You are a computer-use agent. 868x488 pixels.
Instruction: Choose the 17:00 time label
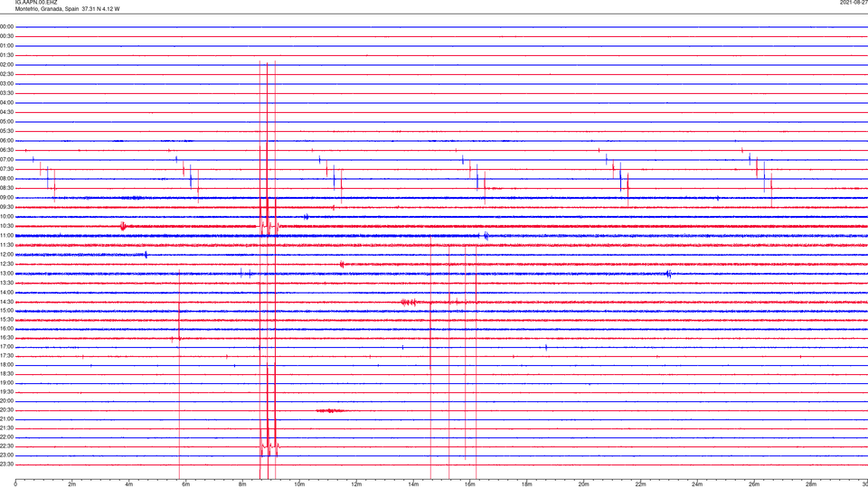(7, 347)
